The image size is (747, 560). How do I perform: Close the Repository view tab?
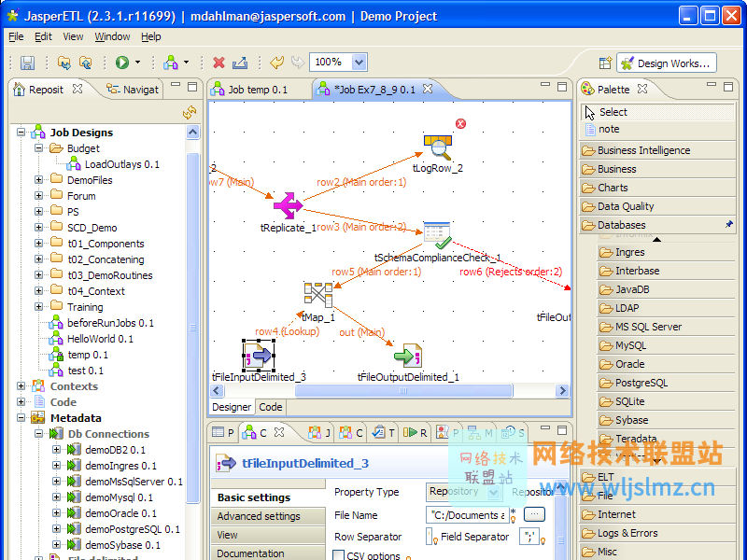[78, 89]
